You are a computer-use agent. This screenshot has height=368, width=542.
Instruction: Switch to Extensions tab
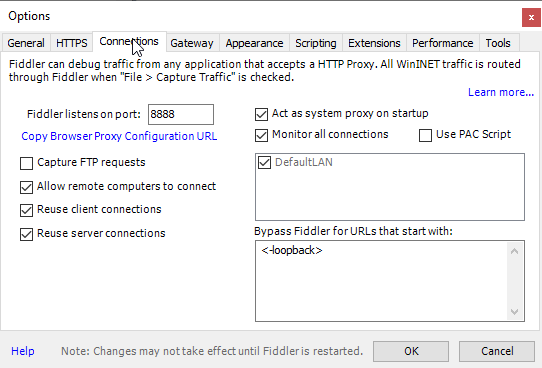tap(374, 43)
